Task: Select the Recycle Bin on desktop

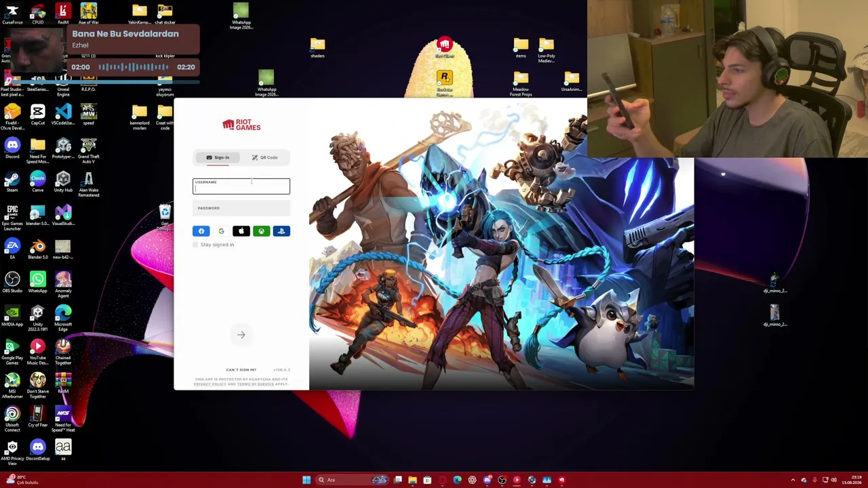Action: point(165,218)
